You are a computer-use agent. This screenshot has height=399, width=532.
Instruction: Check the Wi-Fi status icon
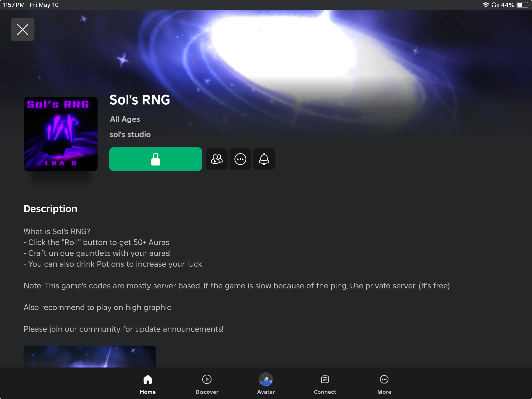485,5
